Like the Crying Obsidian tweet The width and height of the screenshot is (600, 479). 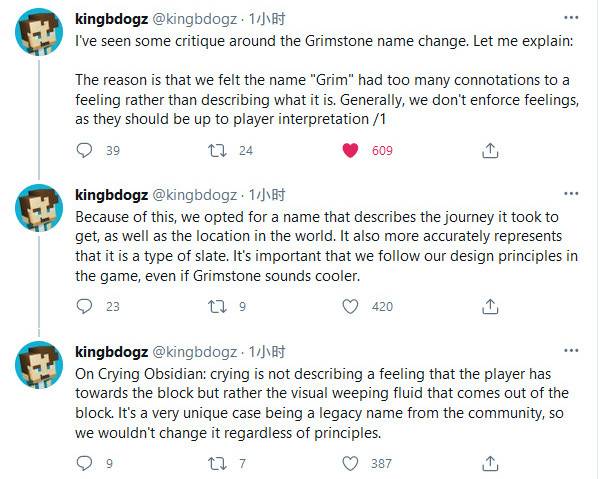350,463
